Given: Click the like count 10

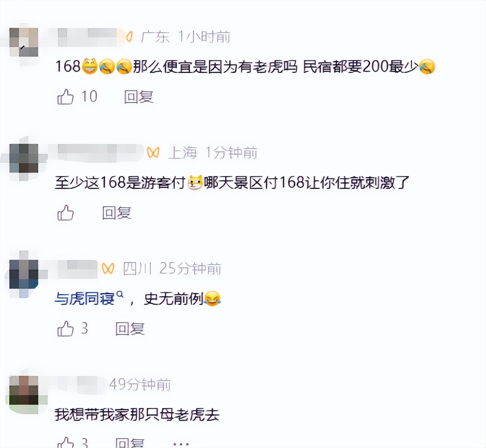Looking at the screenshot, I should 89,97.
